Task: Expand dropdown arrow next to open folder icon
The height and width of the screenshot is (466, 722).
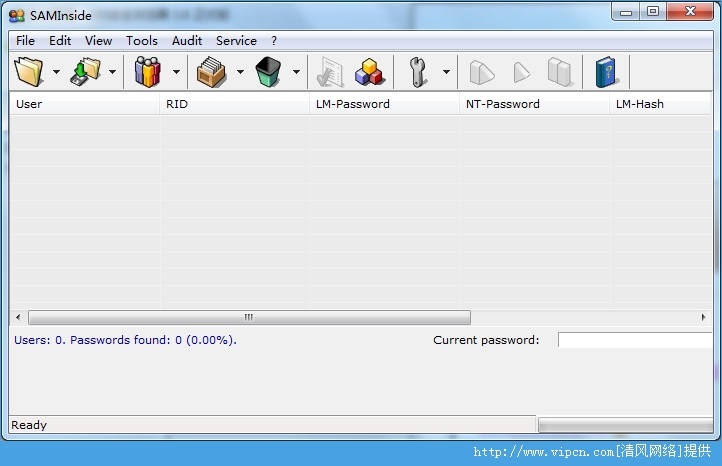Action: point(56,72)
